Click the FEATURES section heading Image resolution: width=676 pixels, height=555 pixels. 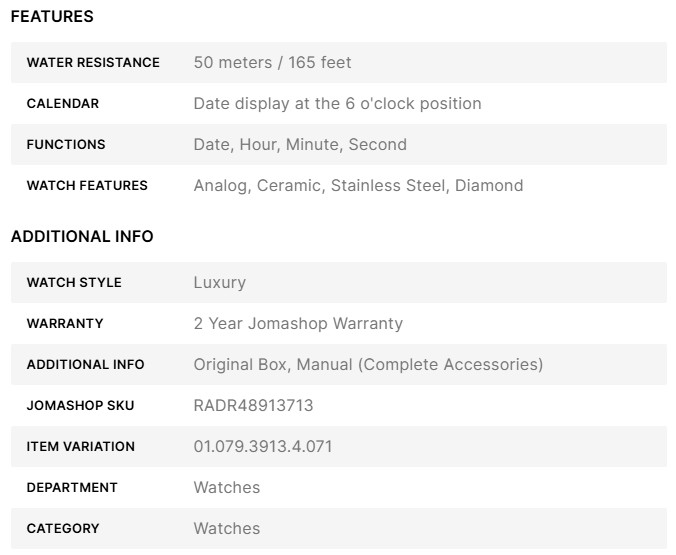pos(52,17)
